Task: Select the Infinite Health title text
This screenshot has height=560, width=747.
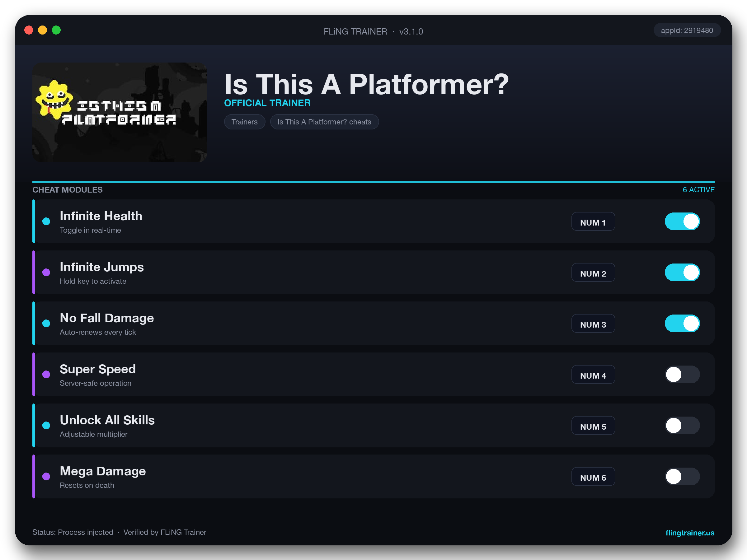Action: click(101, 216)
